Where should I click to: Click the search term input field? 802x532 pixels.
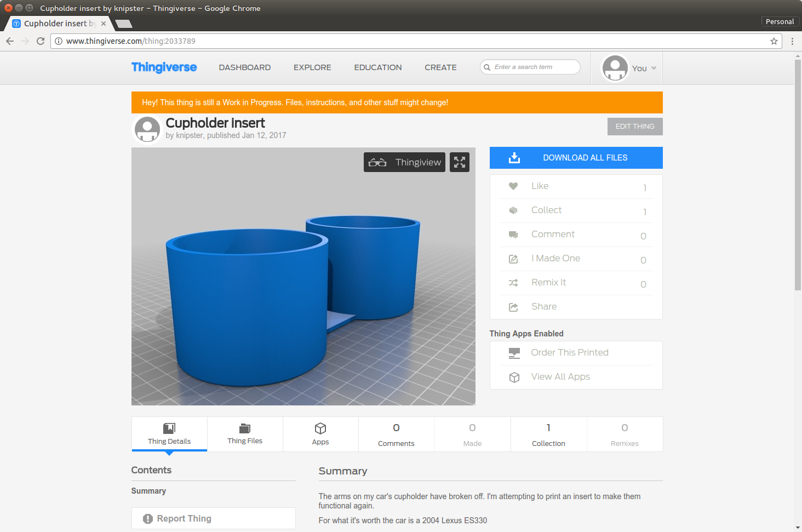[x=530, y=67]
